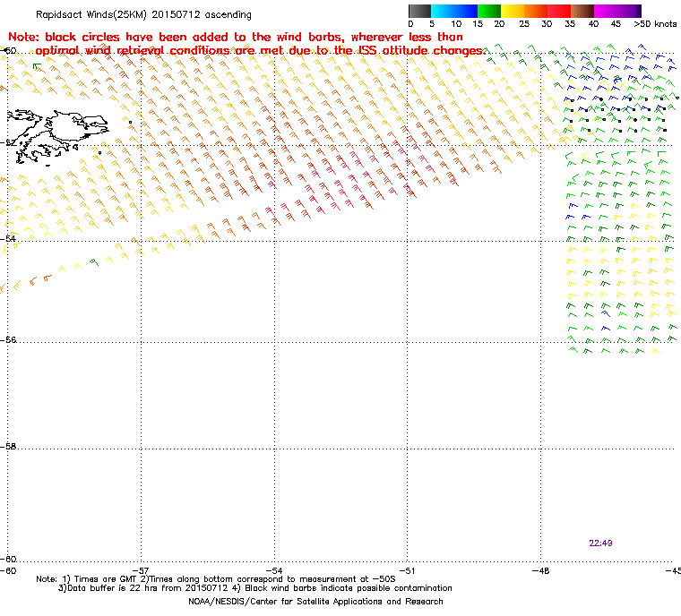Click the '35' label under the color bar
The height and width of the screenshot is (616, 681).
[570, 24]
